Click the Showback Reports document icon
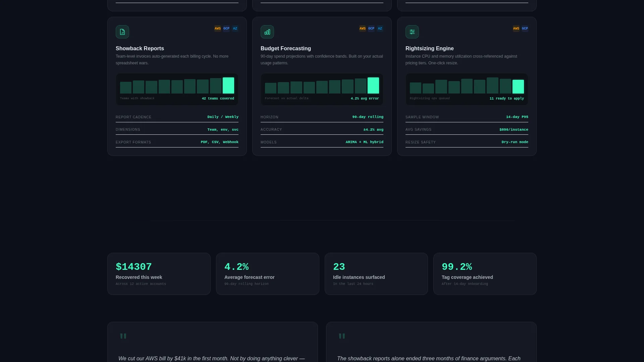The height and width of the screenshot is (362, 644). 122,32
